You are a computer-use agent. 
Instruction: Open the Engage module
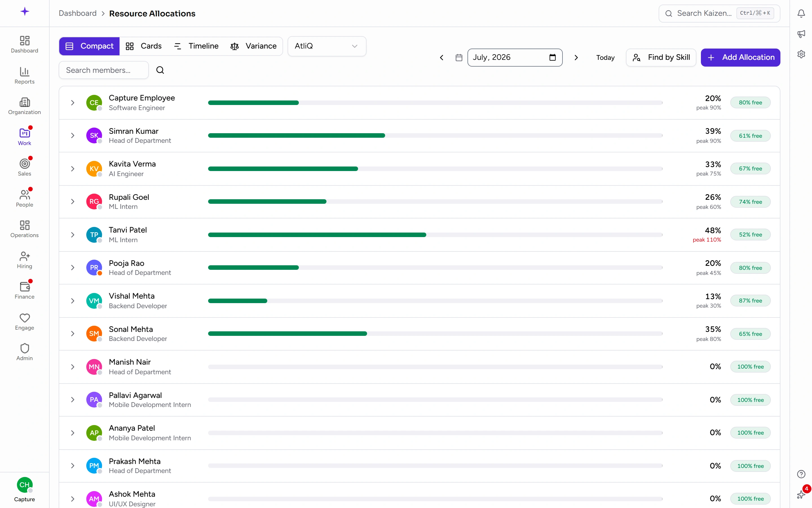click(25, 321)
